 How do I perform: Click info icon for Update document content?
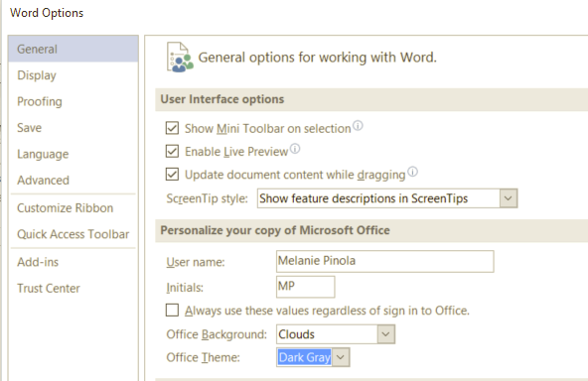click(x=412, y=172)
